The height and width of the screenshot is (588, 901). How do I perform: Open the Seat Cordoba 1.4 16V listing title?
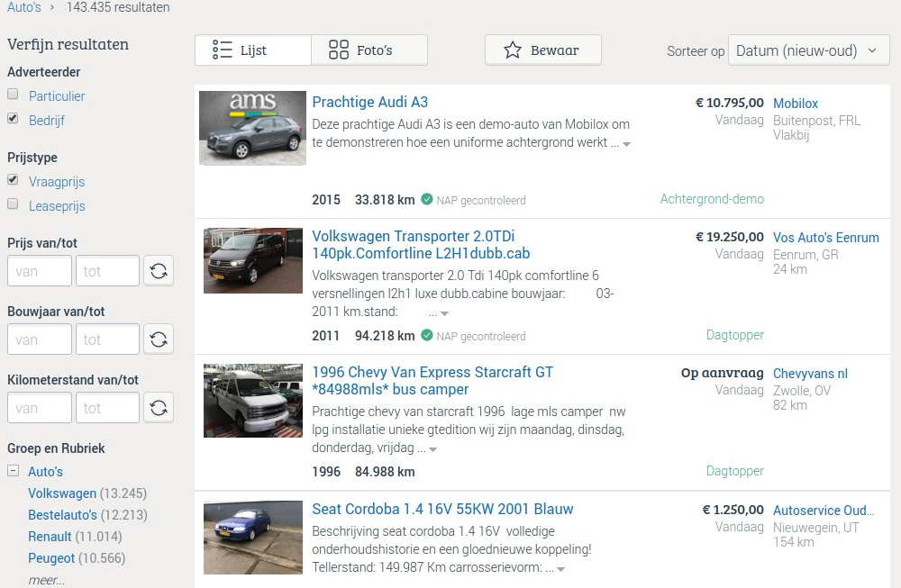tap(442, 509)
